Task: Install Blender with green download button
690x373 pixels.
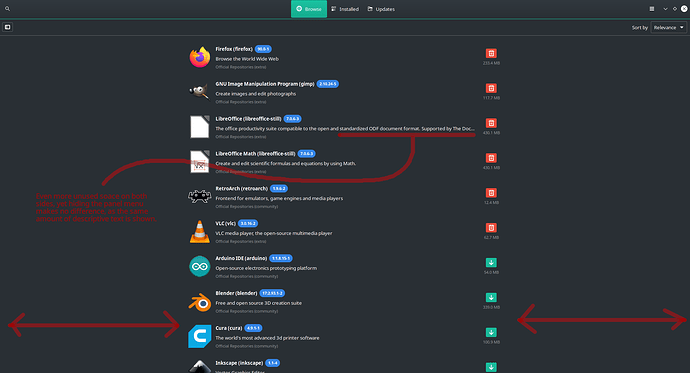Action: tap(491, 297)
